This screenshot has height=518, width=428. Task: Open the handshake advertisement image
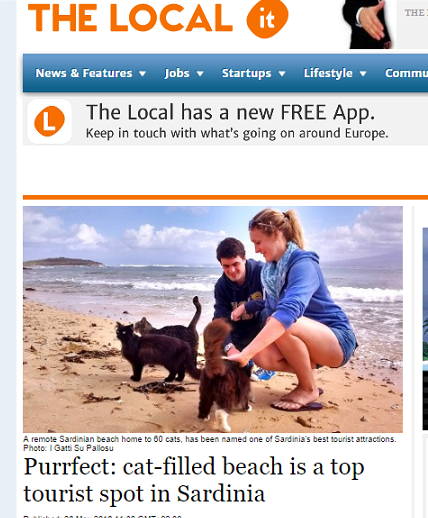(368, 24)
